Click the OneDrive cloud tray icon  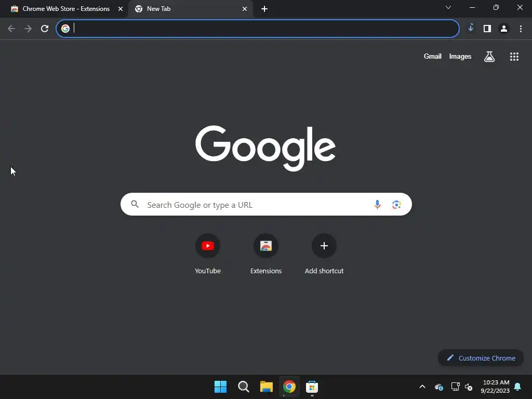pyautogui.click(x=438, y=387)
